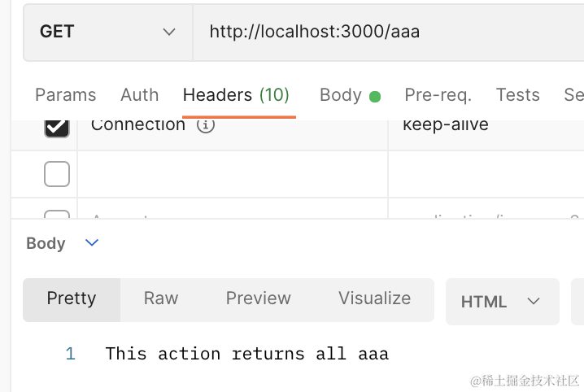Switch to Preview response view

coord(258,298)
